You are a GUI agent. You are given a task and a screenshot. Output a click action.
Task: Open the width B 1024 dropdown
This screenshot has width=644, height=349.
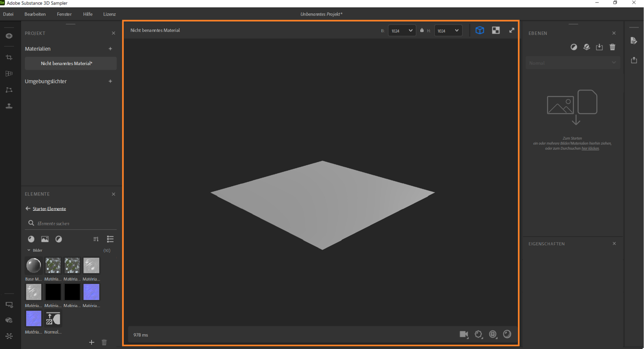pyautogui.click(x=402, y=31)
